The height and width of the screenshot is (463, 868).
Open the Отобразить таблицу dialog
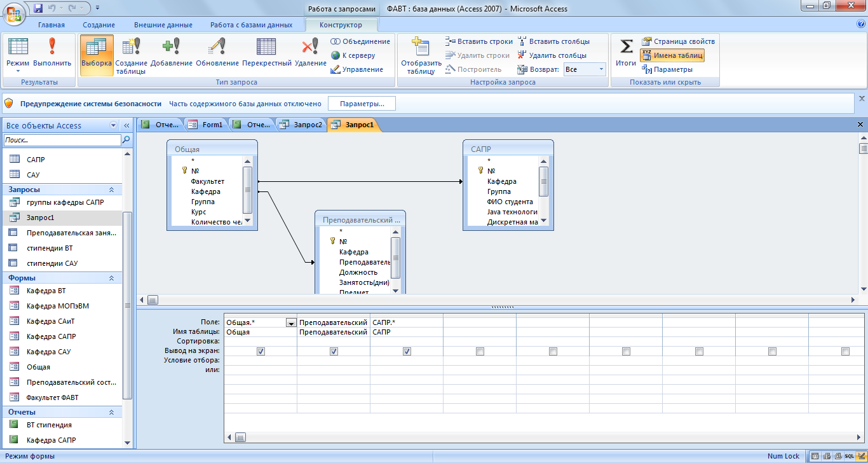pyautogui.click(x=421, y=56)
